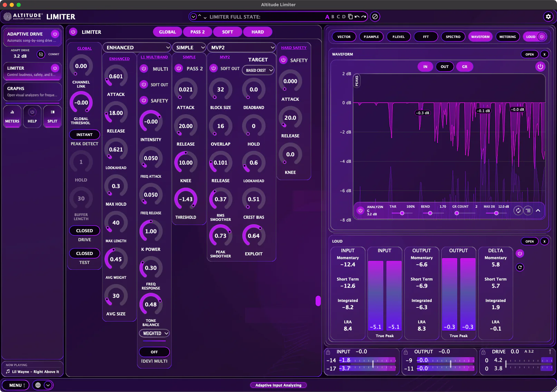Copy the current limiter state

(350, 17)
